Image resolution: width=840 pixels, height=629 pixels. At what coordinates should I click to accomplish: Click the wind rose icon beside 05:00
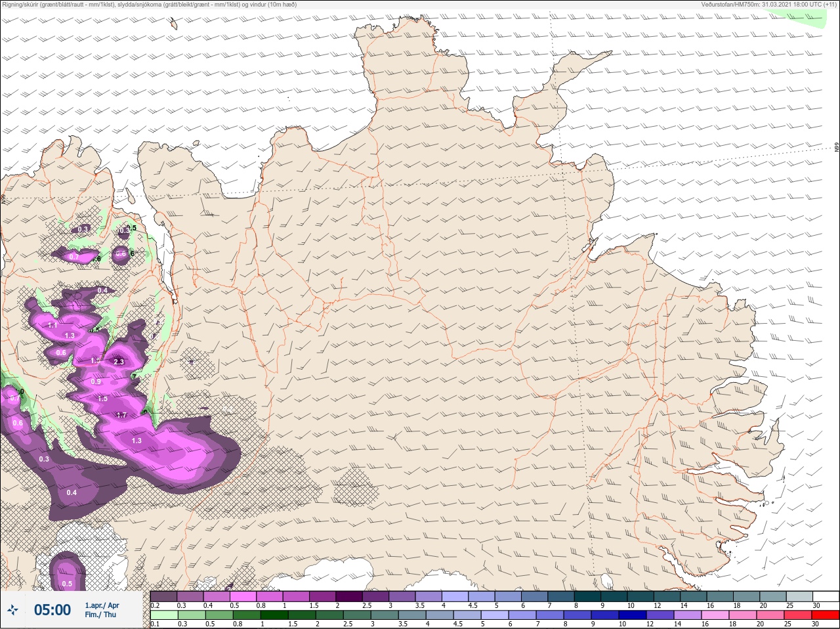coord(12,610)
